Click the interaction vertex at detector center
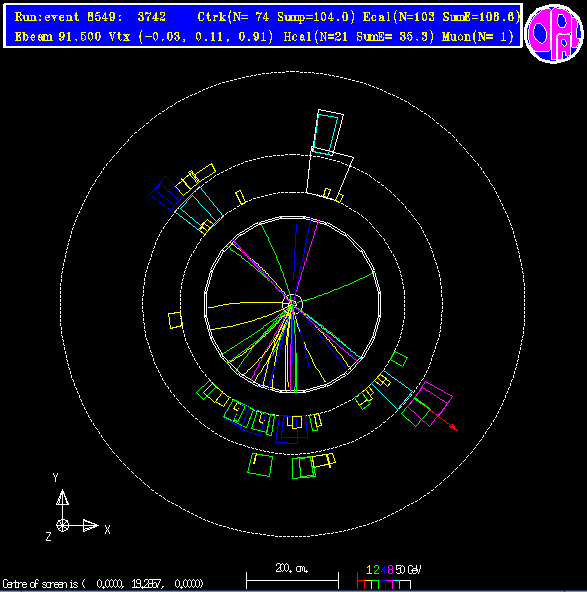Screen dimensions: 587x592 (x=293, y=304)
